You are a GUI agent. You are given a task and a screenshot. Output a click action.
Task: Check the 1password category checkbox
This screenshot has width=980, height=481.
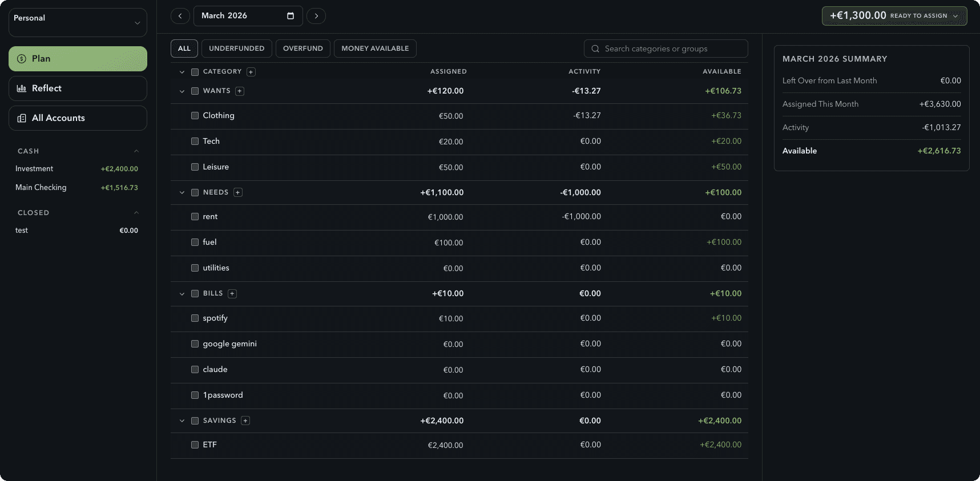click(x=195, y=395)
